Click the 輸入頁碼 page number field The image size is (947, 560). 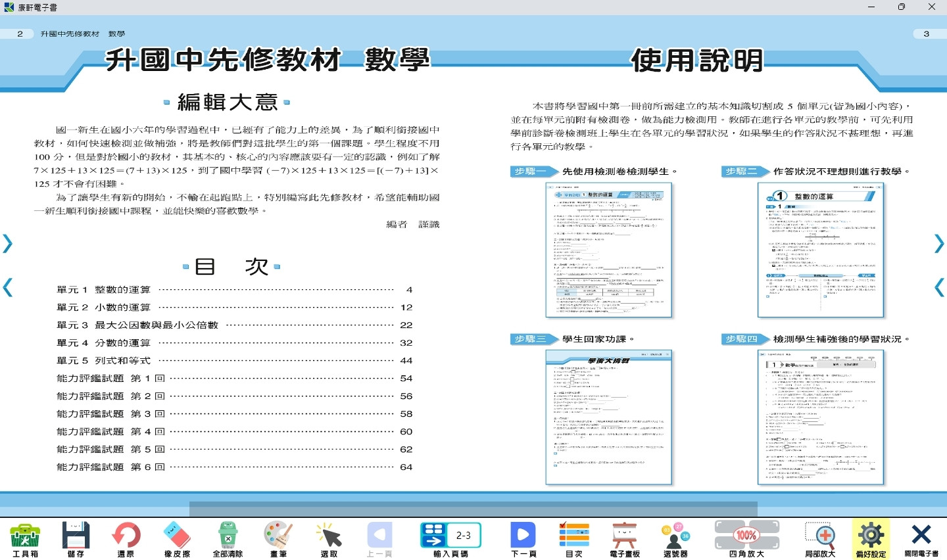[463, 536]
